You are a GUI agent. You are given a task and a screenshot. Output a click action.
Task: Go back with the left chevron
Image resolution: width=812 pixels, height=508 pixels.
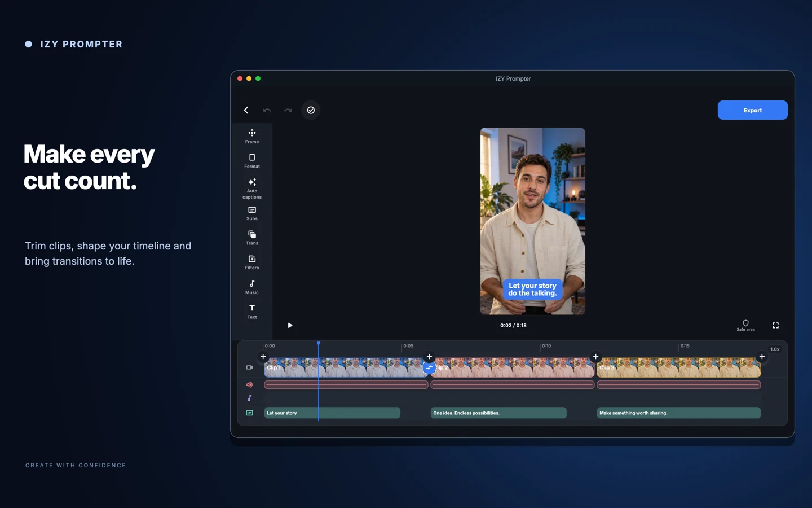click(x=246, y=110)
